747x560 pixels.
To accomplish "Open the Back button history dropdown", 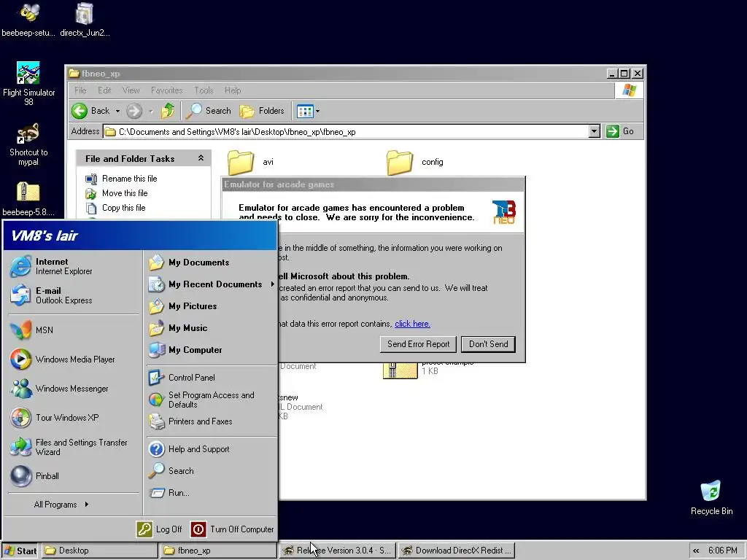I will 117,111.
